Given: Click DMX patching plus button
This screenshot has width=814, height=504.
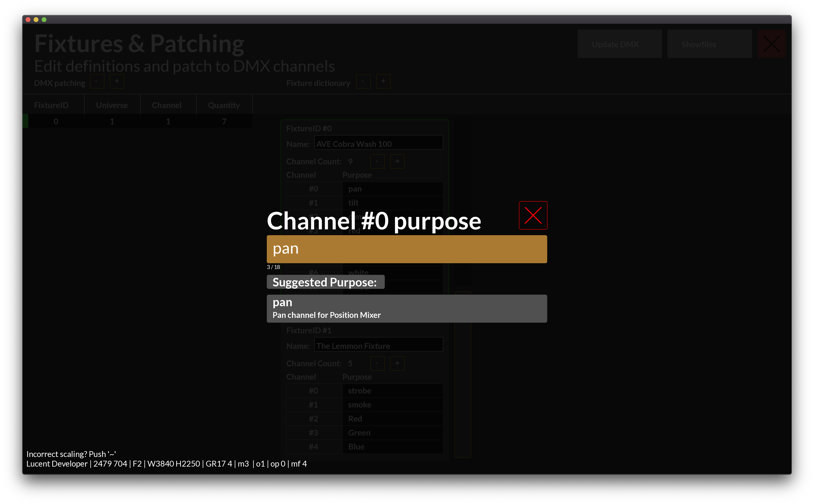Looking at the screenshot, I should tap(117, 81).
